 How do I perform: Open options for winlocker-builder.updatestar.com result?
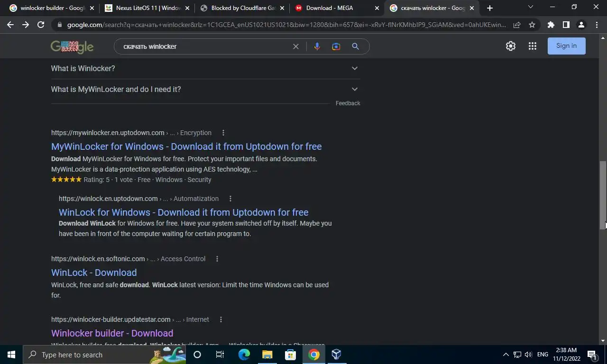click(221, 319)
